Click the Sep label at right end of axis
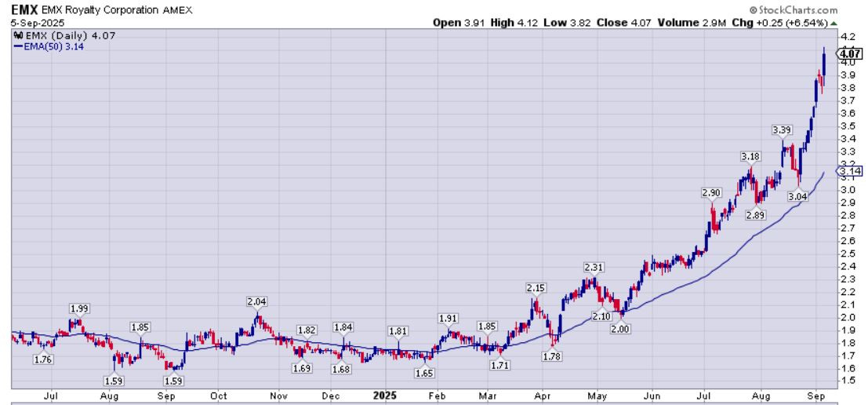 pyautogui.click(x=816, y=396)
